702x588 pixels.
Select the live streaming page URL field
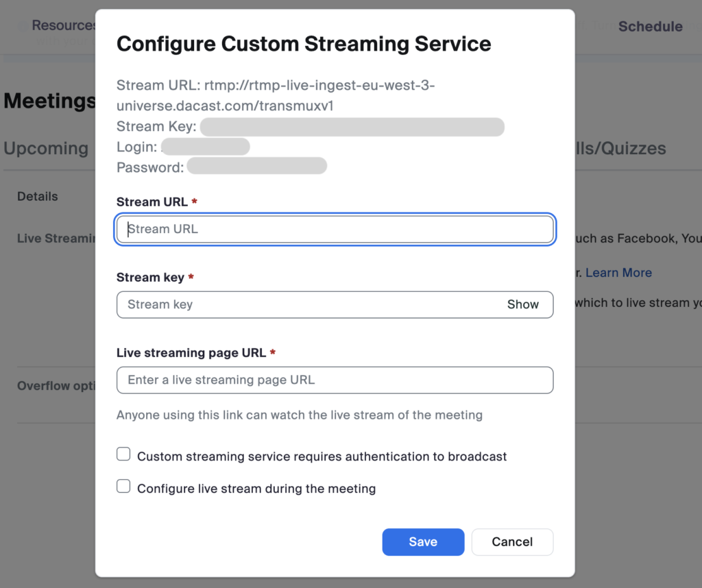(335, 380)
